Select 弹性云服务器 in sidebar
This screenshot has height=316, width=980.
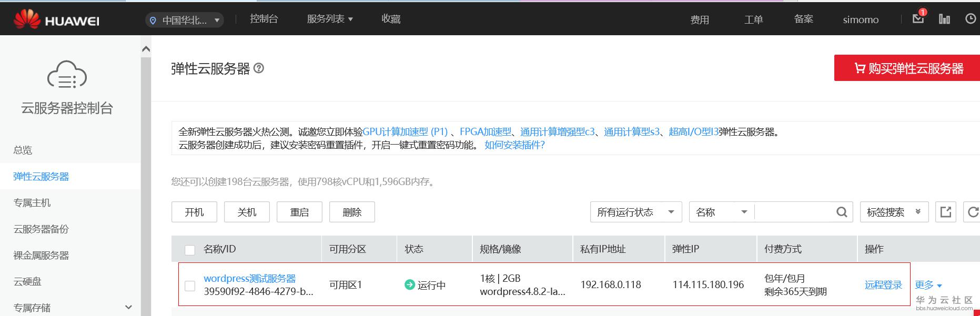(41, 177)
